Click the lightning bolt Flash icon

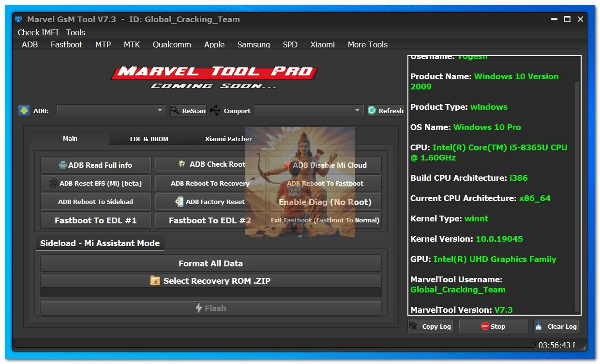[x=198, y=308]
